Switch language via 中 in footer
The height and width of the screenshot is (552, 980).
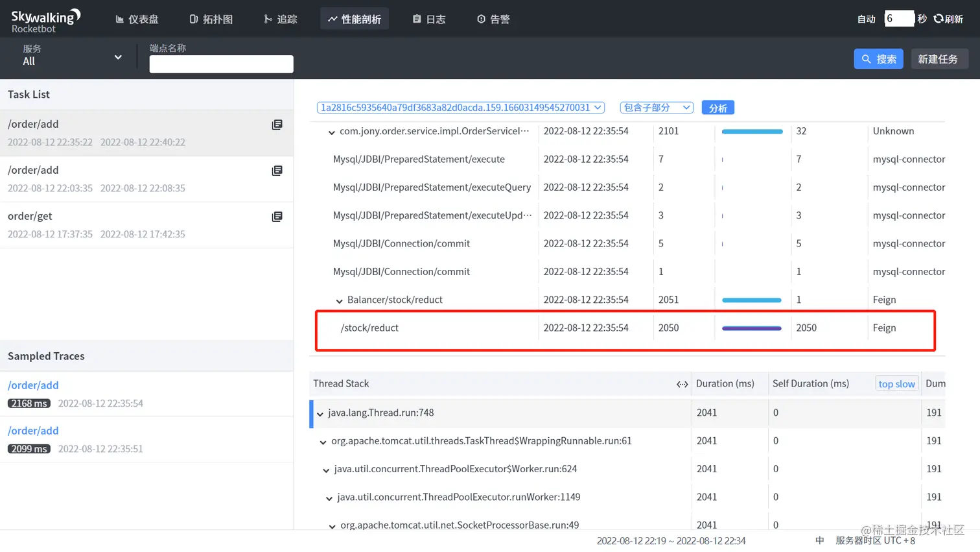(820, 540)
